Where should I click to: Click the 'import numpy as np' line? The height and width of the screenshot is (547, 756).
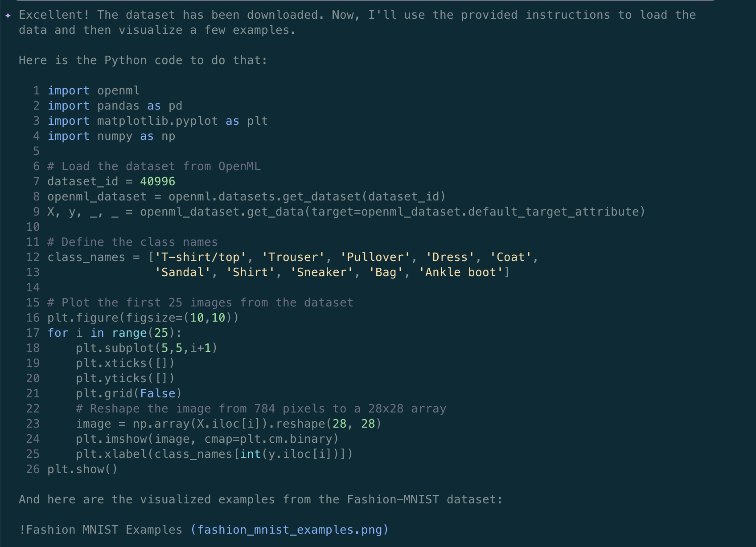[111, 136]
